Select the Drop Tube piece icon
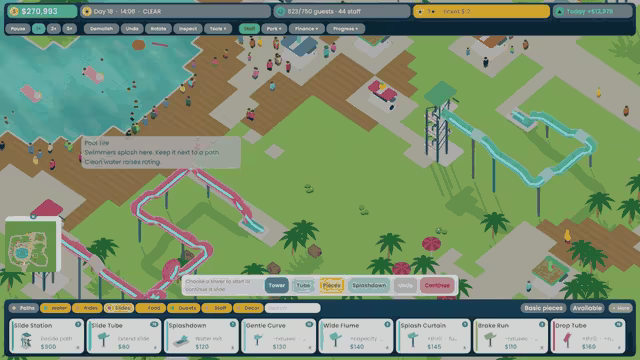This screenshot has height=360, width=640. coord(567,340)
